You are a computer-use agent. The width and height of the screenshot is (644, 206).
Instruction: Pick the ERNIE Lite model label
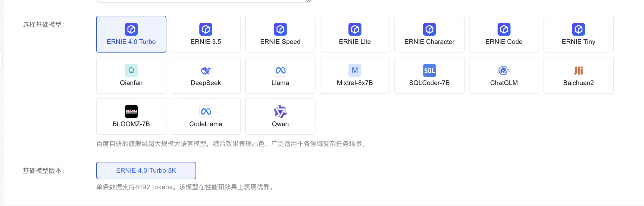355,42
